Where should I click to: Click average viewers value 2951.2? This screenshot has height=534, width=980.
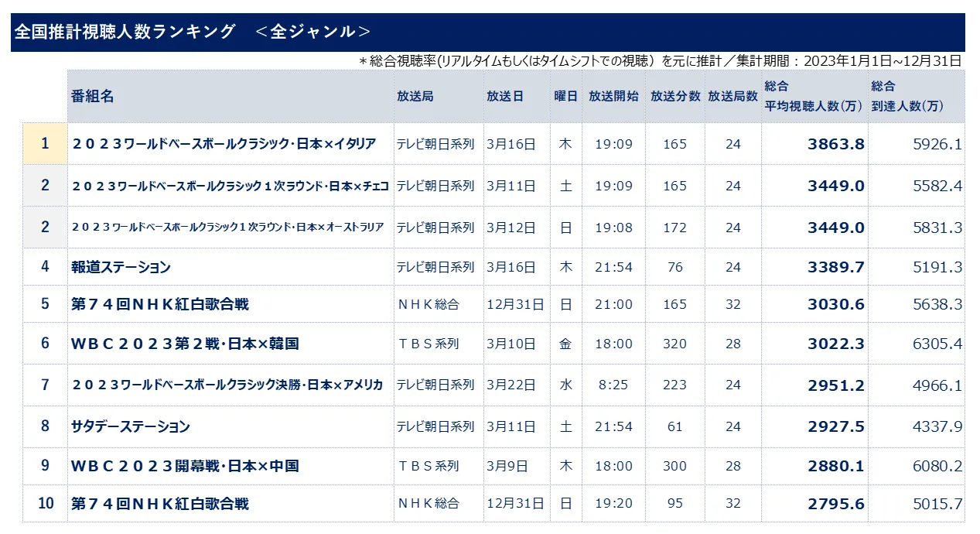tap(836, 385)
